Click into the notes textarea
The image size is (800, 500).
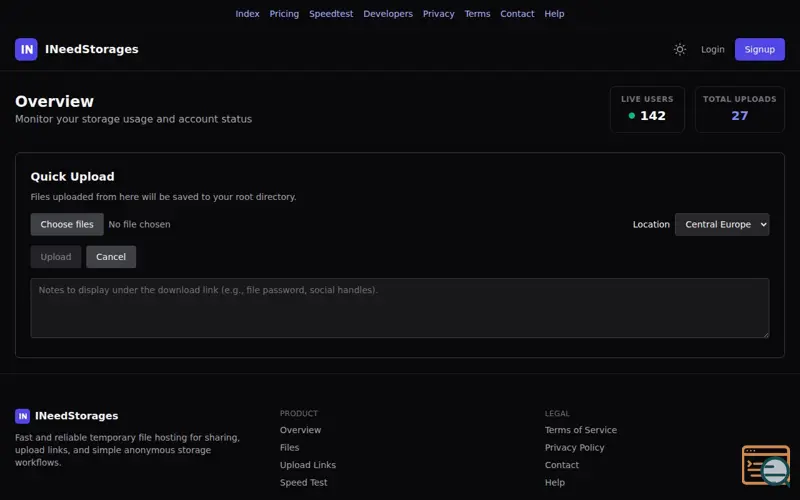tap(400, 308)
